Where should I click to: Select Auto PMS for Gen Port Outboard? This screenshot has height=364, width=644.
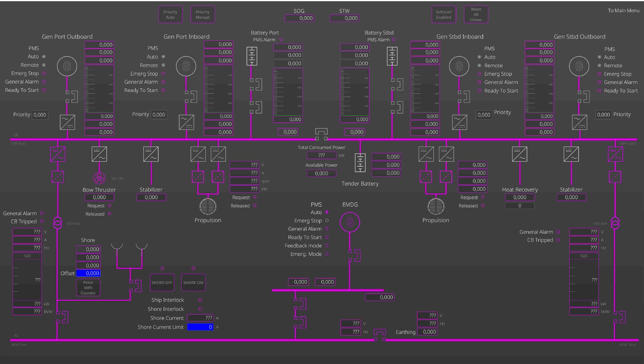[x=44, y=57]
